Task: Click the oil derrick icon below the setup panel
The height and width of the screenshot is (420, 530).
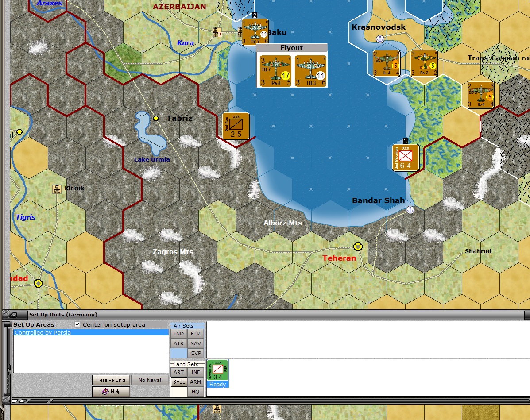Action: [x=217, y=409]
